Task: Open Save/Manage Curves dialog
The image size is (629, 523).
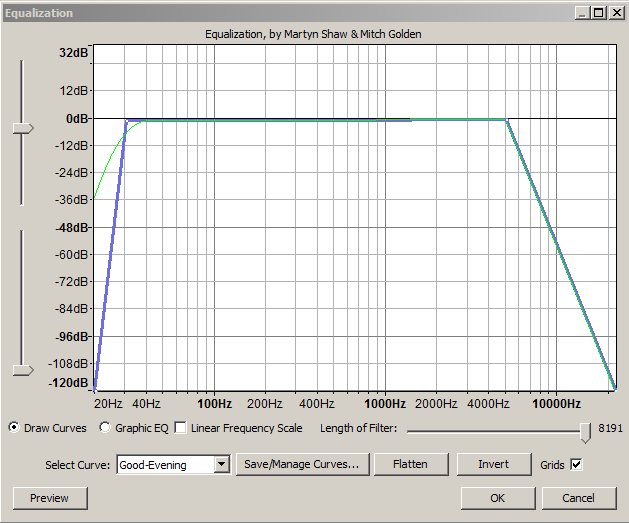Action: click(303, 464)
